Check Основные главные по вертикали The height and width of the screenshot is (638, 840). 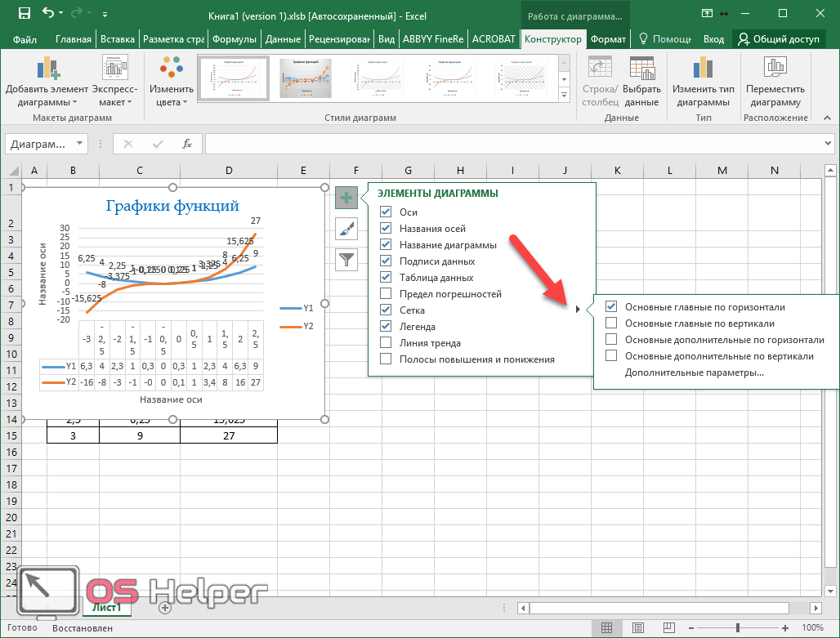pyautogui.click(x=611, y=323)
